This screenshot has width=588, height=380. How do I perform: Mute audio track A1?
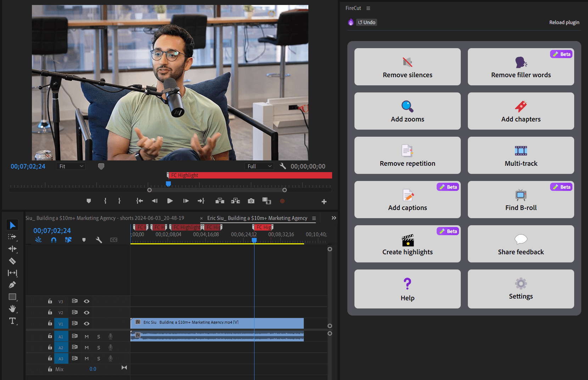[x=86, y=336]
